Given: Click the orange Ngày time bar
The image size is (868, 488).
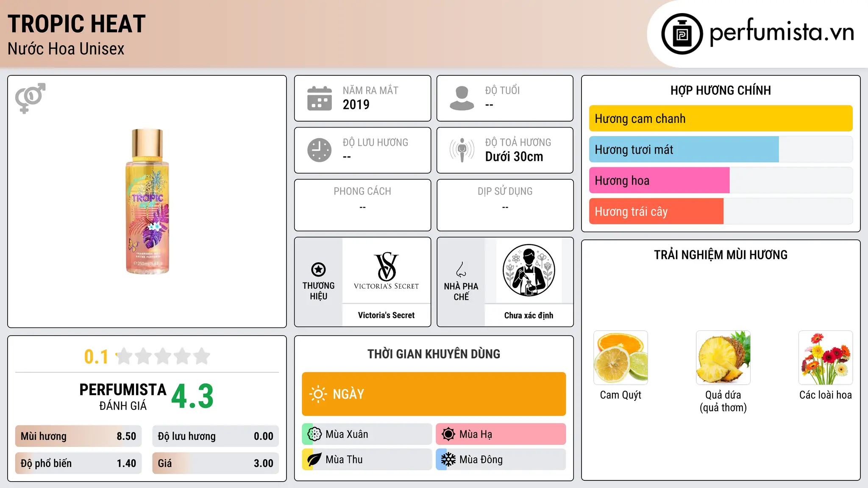Looking at the screenshot, I should point(434,394).
